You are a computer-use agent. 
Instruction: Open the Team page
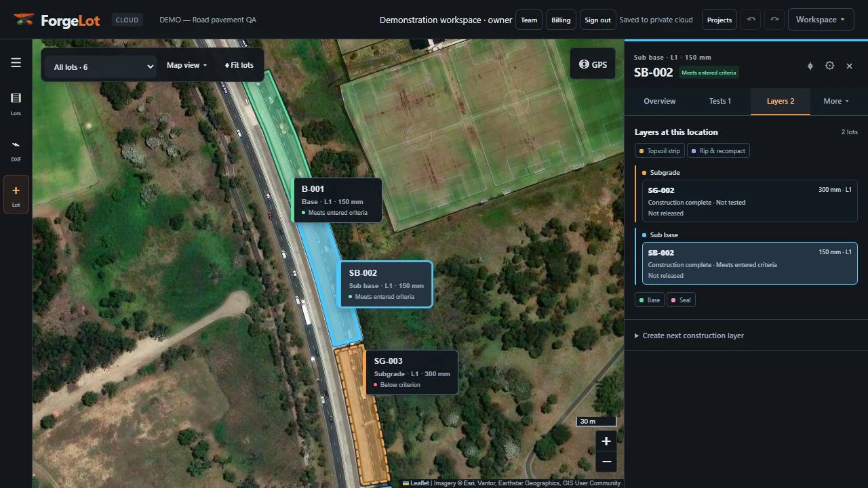click(x=529, y=20)
